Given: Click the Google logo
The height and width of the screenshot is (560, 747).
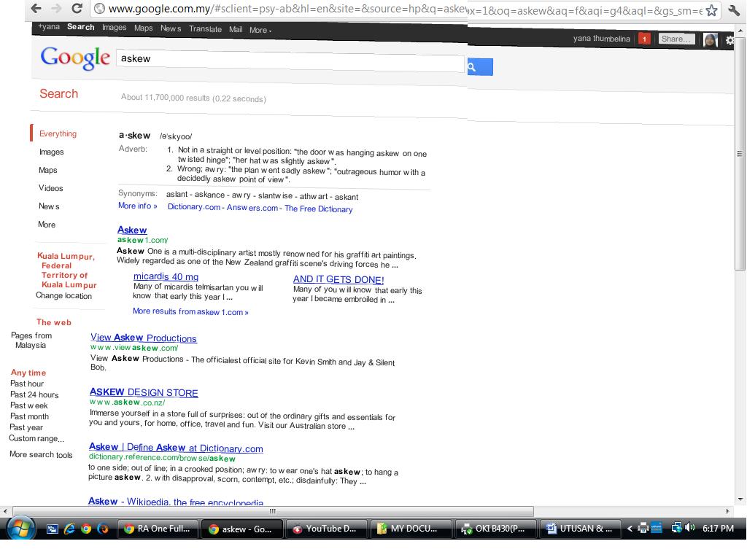Looking at the screenshot, I should [75, 58].
